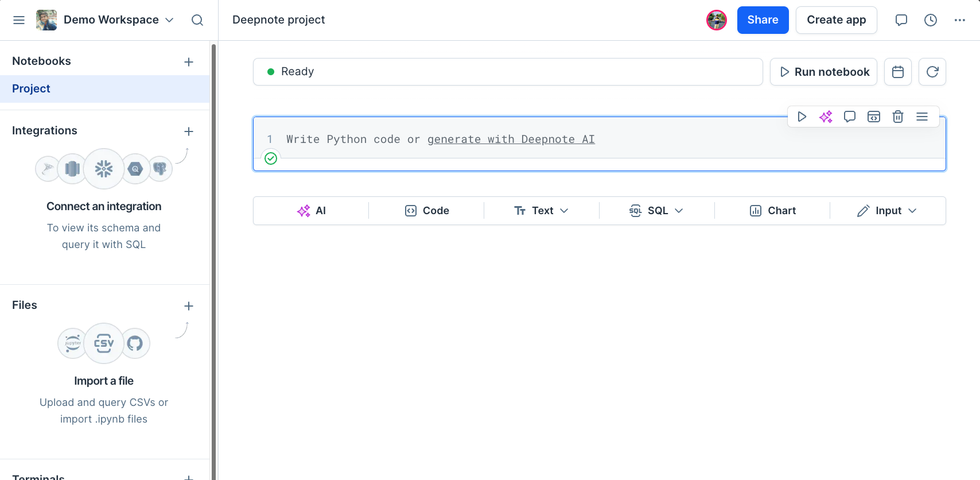Open the search in the sidebar
The width and height of the screenshot is (980, 480).
click(197, 20)
